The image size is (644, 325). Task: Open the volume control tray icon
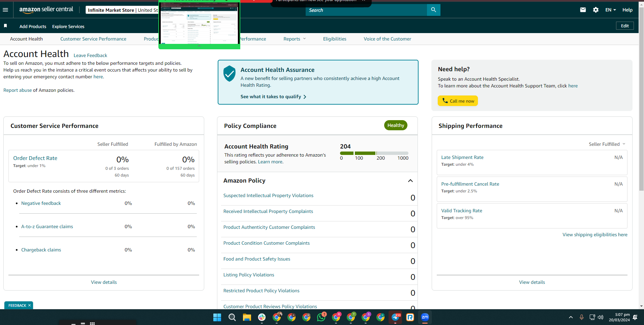click(x=601, y=317)
